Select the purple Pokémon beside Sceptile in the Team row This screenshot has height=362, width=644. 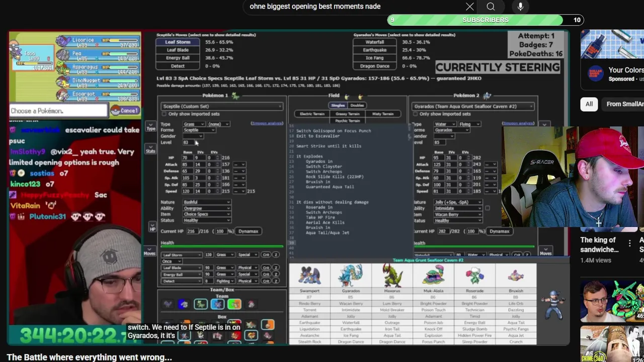click(217, 304)
